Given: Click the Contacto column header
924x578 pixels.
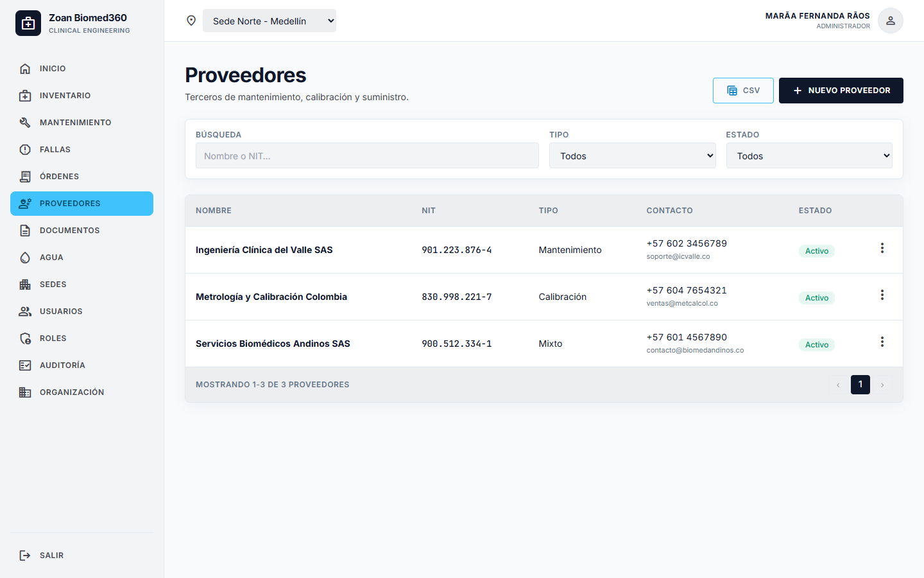Looking at the screenshot, I should pyautogui.click(x=669, y=211).
